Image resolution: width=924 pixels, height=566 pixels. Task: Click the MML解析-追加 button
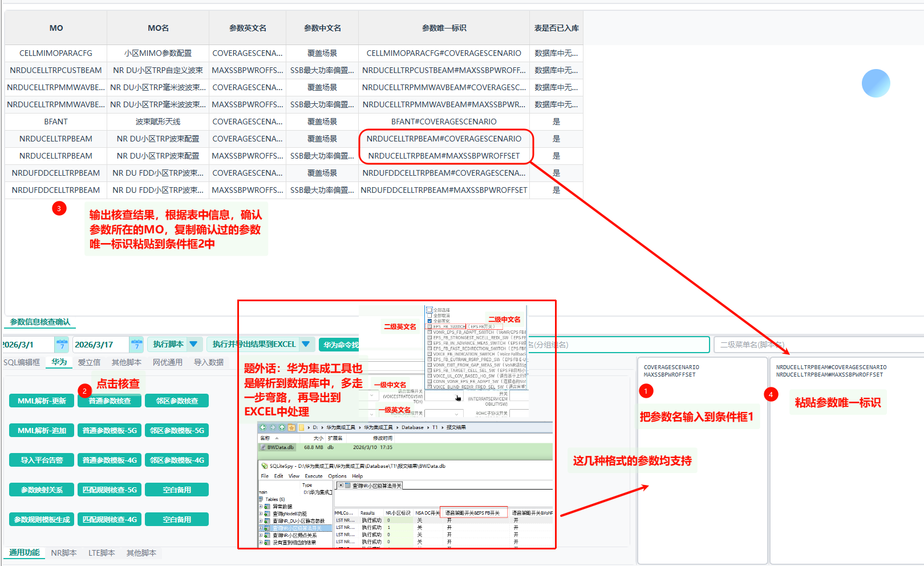pyautogui.click(x=42, y=430)
